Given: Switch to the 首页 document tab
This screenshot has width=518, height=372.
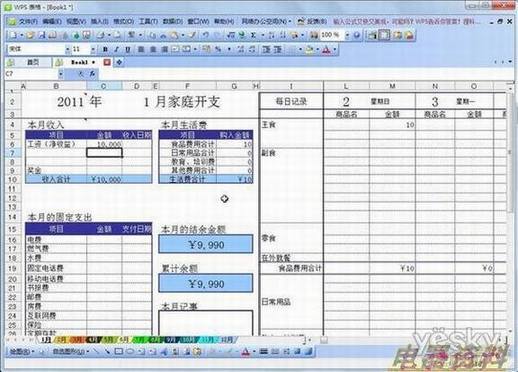Looking at the screenshot, I should point(33,62).
